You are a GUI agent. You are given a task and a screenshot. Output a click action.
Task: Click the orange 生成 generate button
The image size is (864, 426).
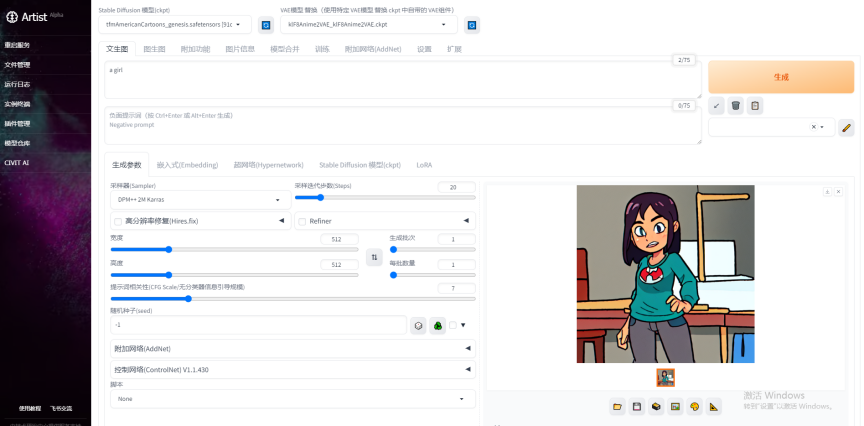[781, 77]
